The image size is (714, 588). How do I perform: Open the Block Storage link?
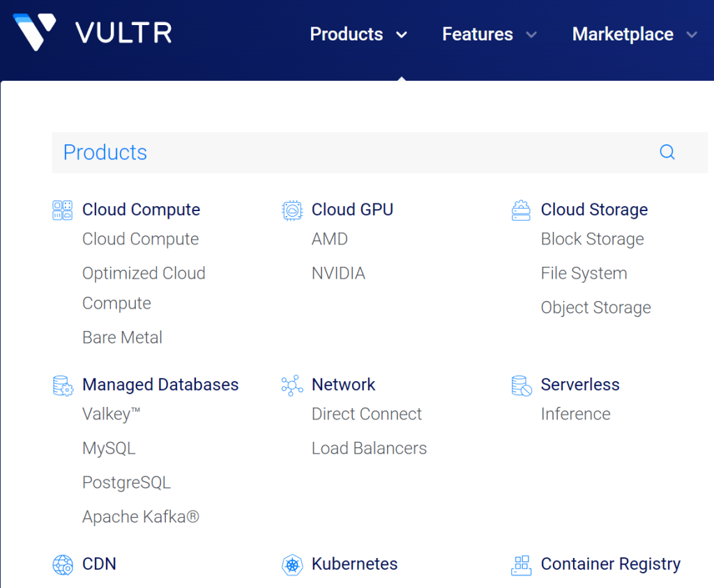tap(593, 240)
